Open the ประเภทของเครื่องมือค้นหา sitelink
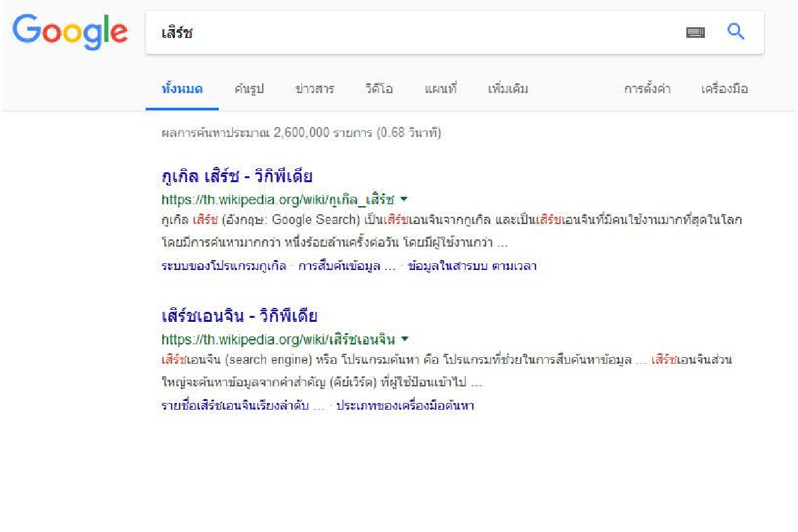 (x=405, y=406)
